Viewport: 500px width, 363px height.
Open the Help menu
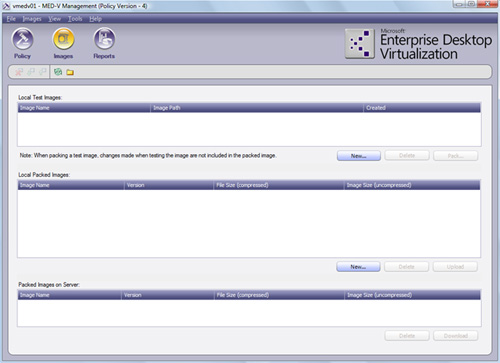tap(95, 19)
